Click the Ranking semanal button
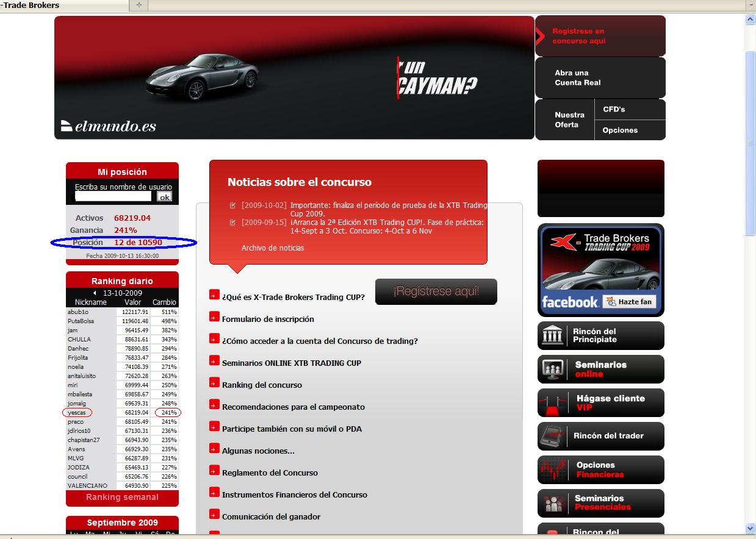The image size is (756, 539). [122, 498]
